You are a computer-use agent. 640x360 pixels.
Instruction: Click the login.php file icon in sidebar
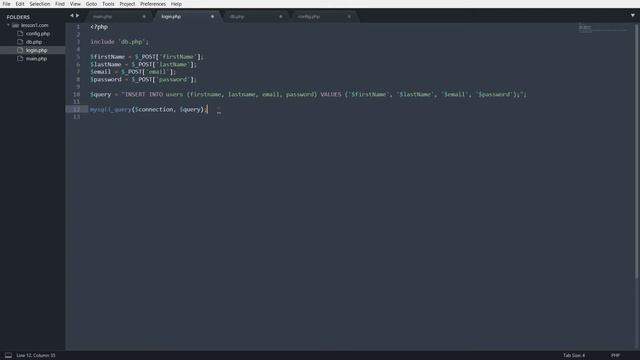click(20, 50)
